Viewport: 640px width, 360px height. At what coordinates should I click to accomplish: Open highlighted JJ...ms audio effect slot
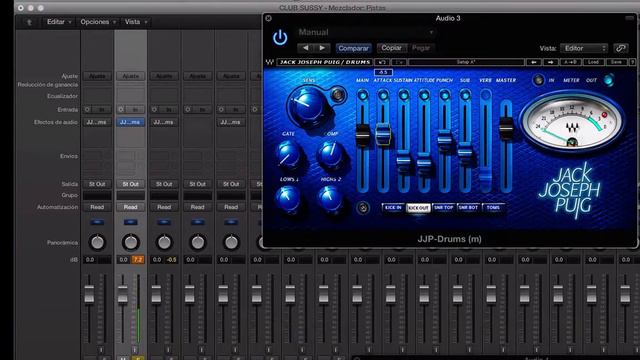131,122
